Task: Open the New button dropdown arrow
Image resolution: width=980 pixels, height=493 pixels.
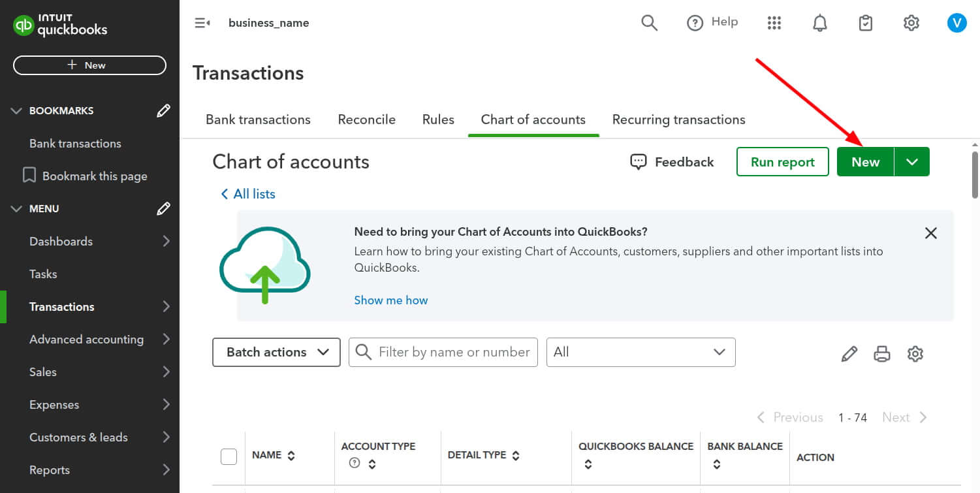Action: coord(912,162)
